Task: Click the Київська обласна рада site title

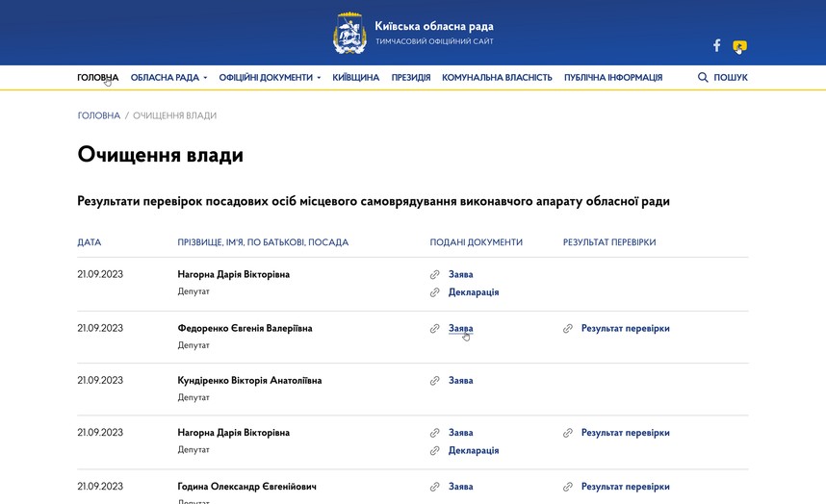Action: tap(434, 26)
